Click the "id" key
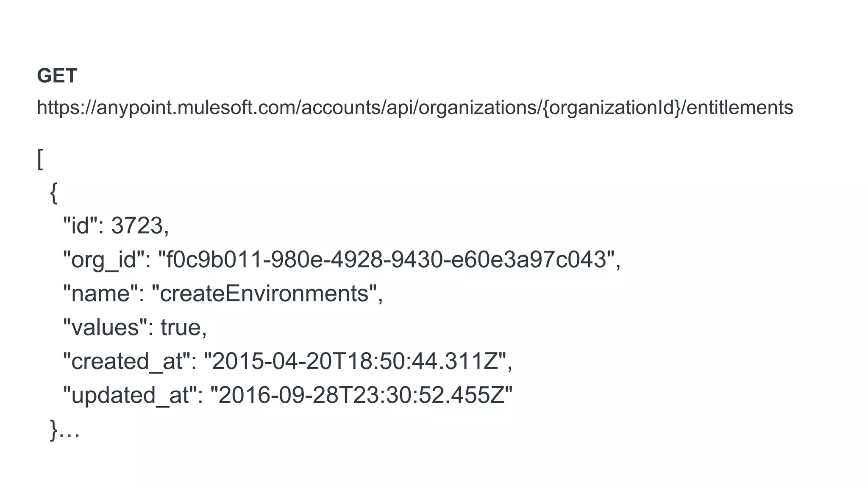This screenshot has width=868, height=488. [x=80, y=225]
